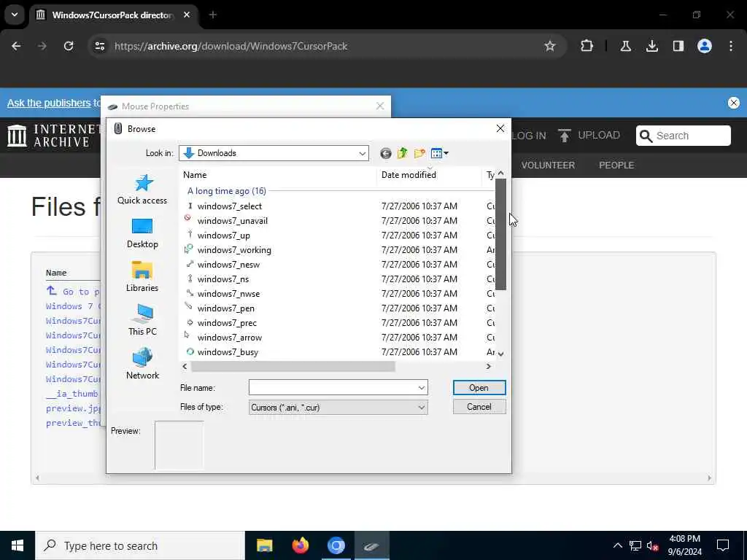Select the windows7_busy cursor file
The height and width of the screenshot is (560, 747).
(228, 352)
